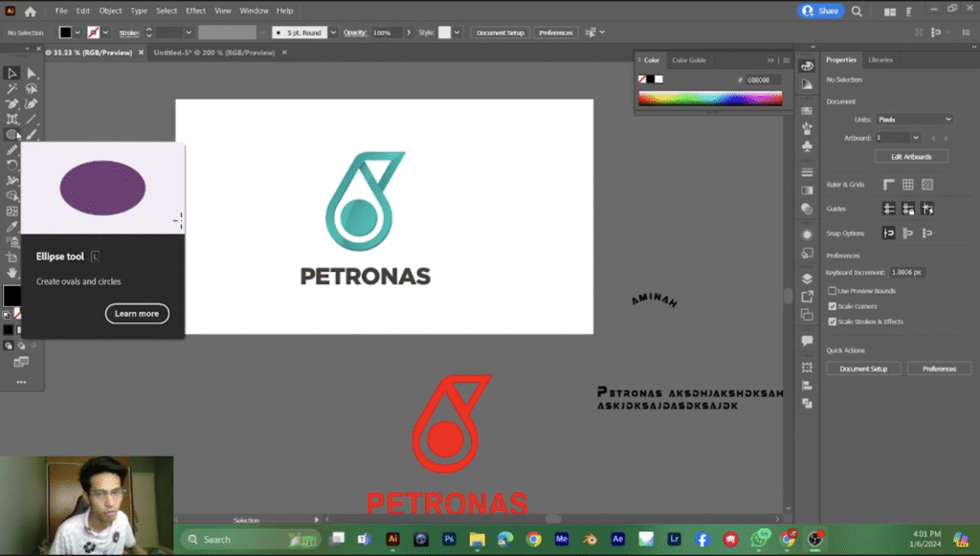Open the Layers panel icon
The height and width of the screenshot is (556, 980).
coord(807,278)
